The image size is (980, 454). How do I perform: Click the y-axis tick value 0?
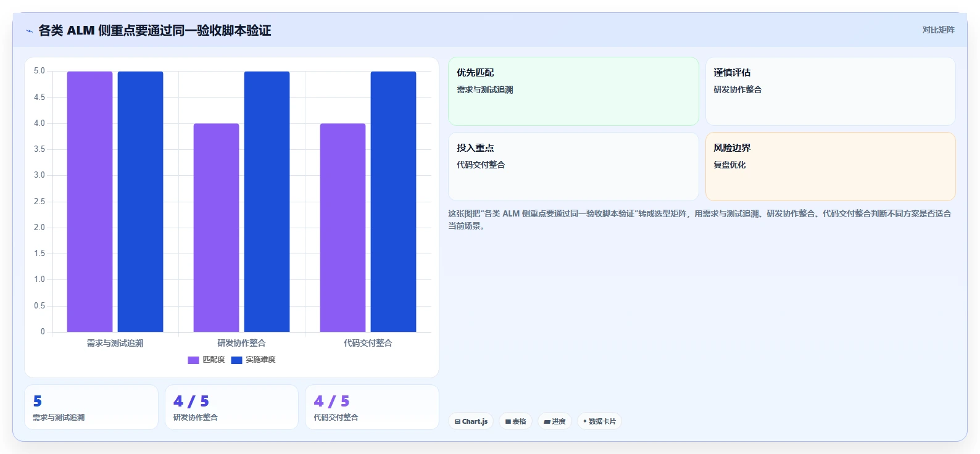coord(43,332)
